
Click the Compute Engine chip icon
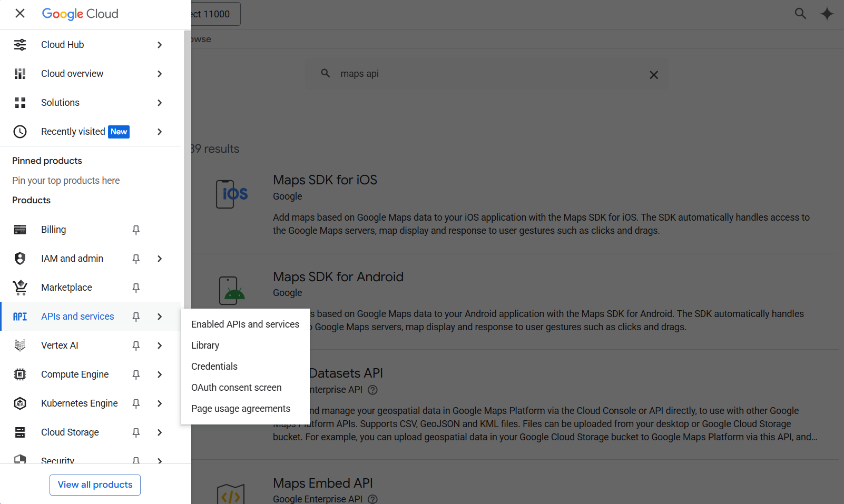(x=20, y=374)
